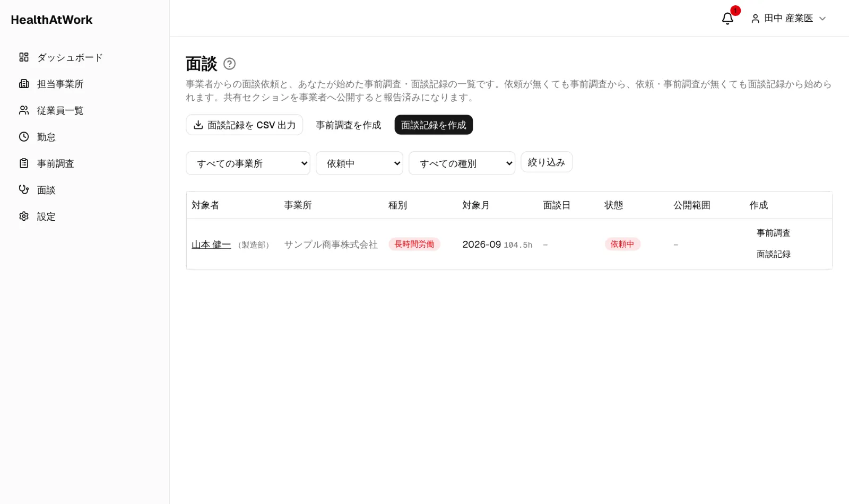Image resolution: width=849 pixels, height=504 pixels.
Task: Click the 2026-09 target month cell
Action: tap(481, 245)
